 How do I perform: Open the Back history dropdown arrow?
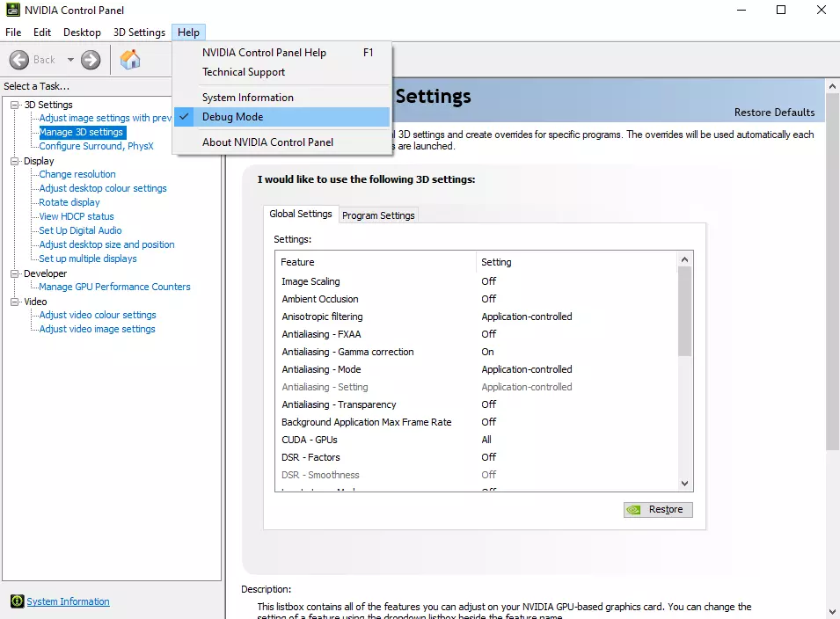pyautogui.click(x=70, y=60)
